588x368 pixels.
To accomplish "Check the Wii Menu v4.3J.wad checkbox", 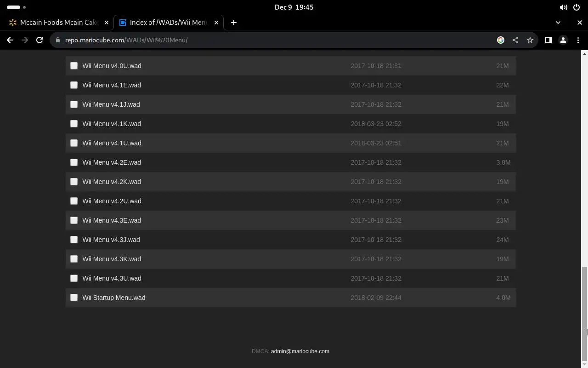I will click(74, 240).
